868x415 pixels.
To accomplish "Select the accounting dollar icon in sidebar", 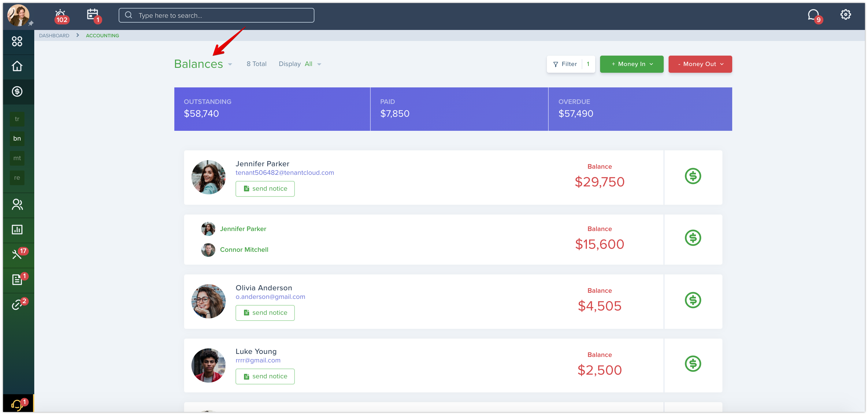I will [17, 92].
